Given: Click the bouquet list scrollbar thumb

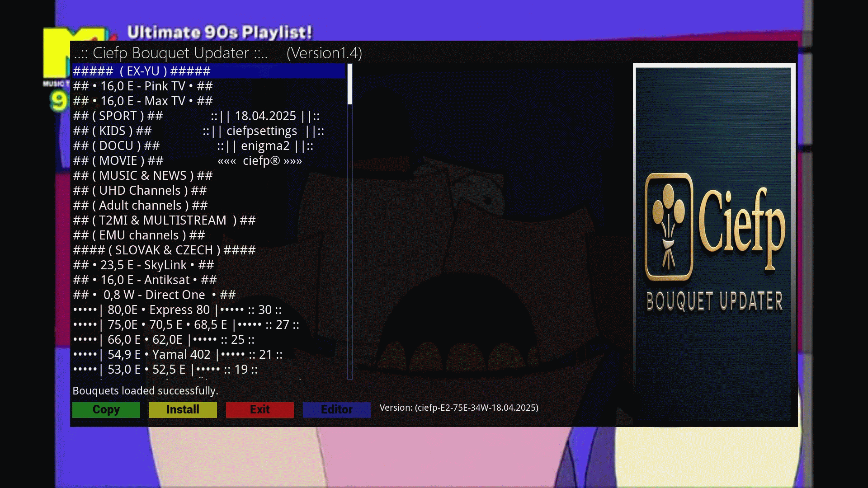Looking at the screenshot, I should tap(349, 84).
